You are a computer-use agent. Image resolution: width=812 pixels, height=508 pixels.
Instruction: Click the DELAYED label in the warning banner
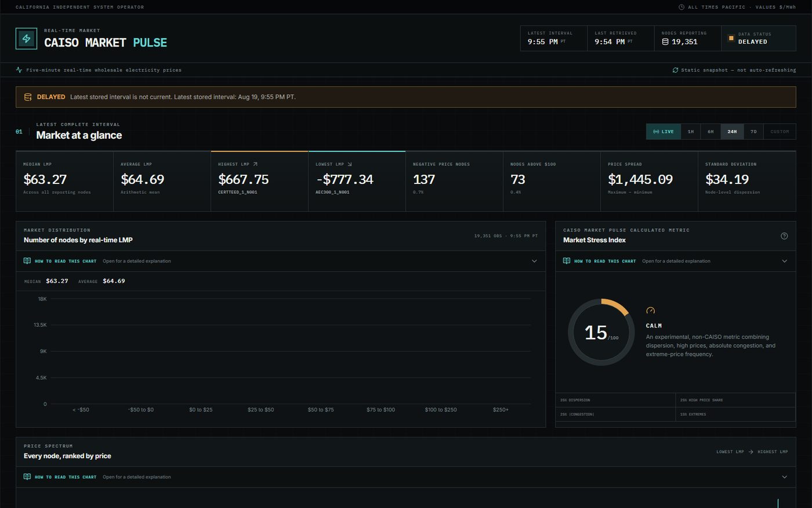coord(51,97)
